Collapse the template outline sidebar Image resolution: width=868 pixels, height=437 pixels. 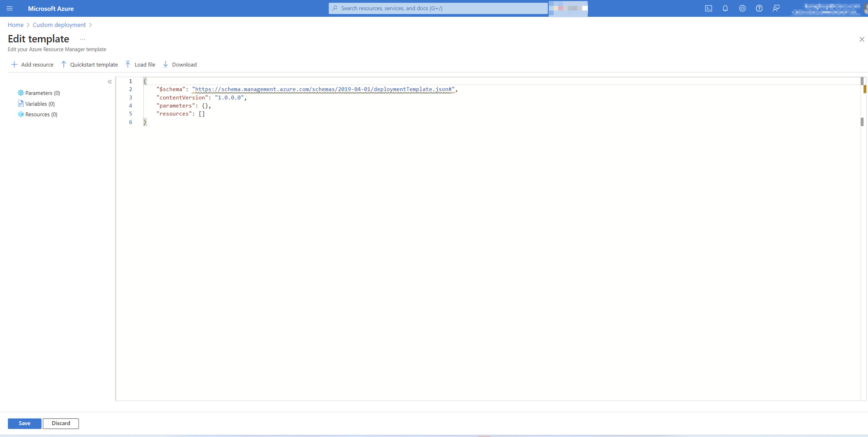click(110, 81)
